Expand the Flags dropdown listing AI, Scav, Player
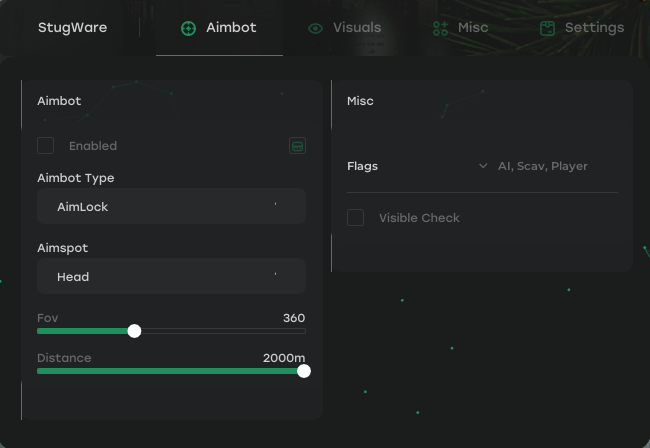The width and height of the screenshot is (650, 448). click(534, 166)
